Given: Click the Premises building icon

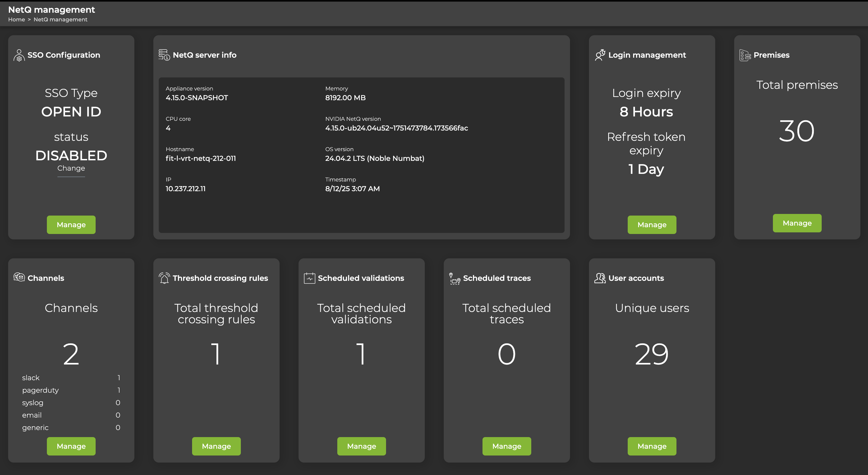Looking at the screenshot, I should 745,55.
